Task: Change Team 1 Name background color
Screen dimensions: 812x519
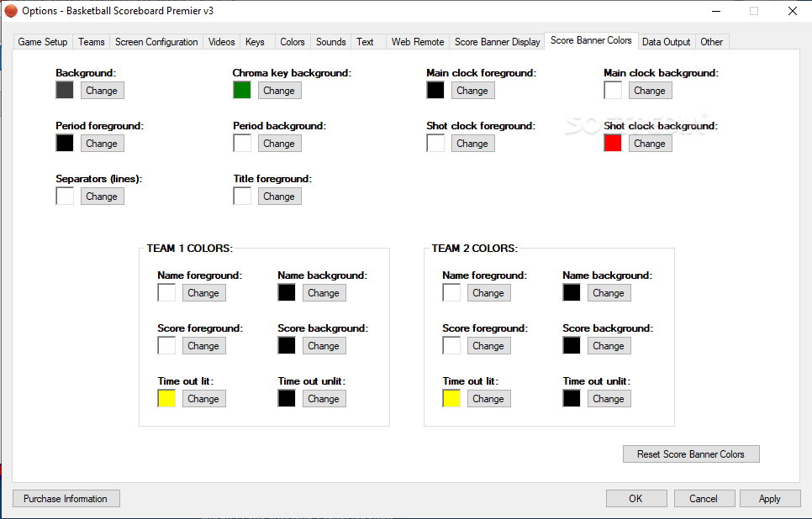Action: pos(324,293)
